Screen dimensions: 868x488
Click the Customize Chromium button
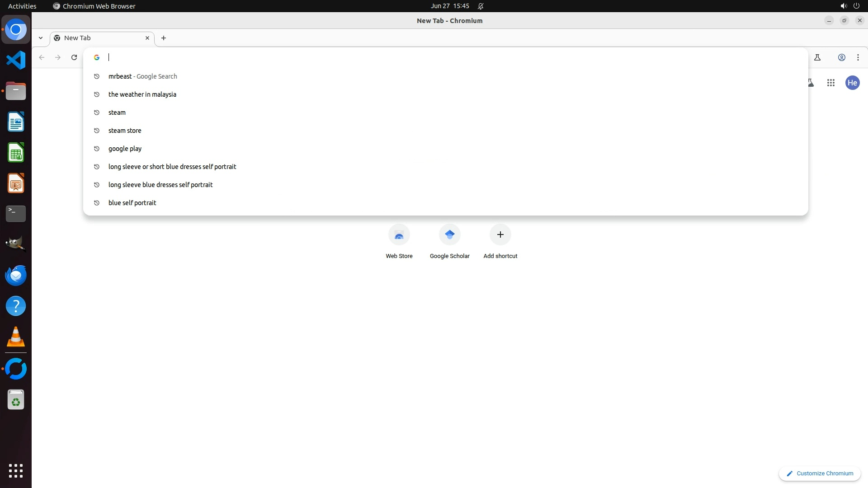point(819,474)
